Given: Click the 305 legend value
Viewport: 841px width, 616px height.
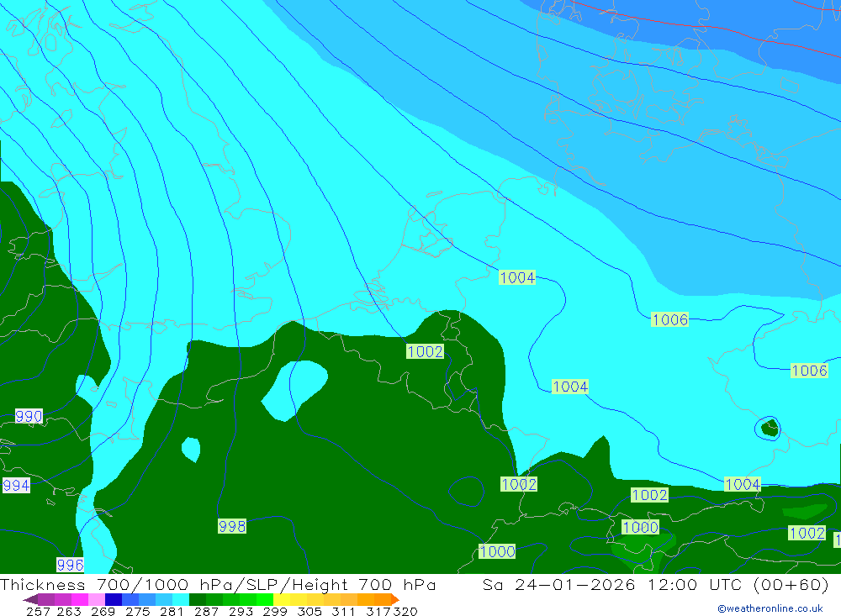Looking at the screenshot, I should [x=309, y=612].
